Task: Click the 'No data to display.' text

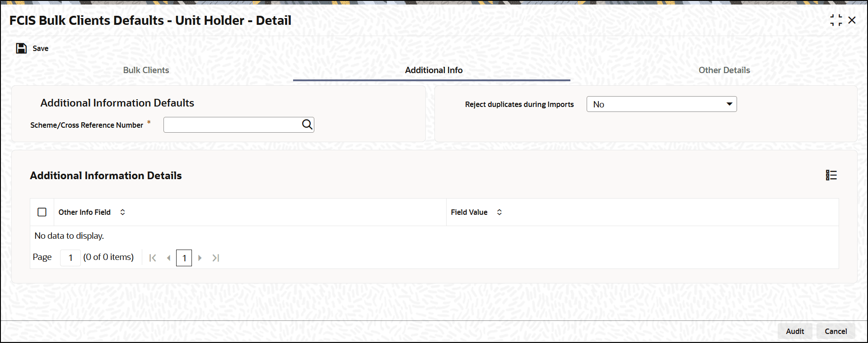Action: pyautogui.click(x=69, y=236)
